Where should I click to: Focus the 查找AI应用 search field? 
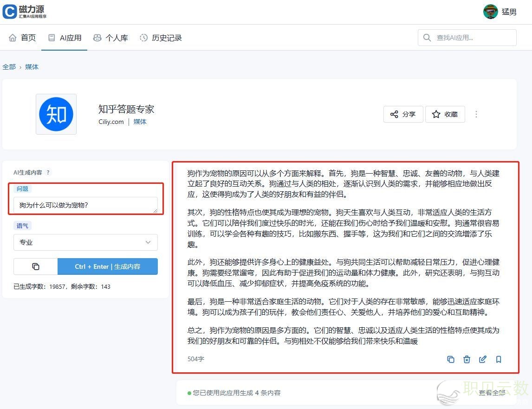point(467,38)
